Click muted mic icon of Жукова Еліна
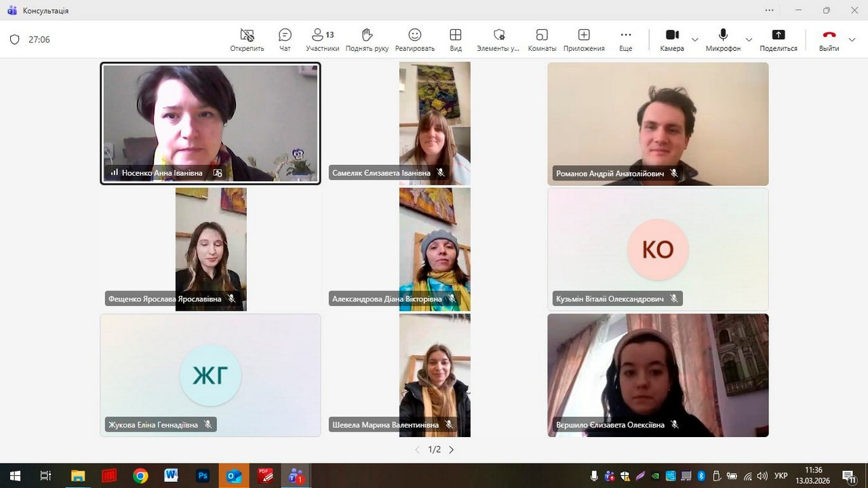Image resolution: width=868 pixels, height=488 pixels. click(208, 424)
